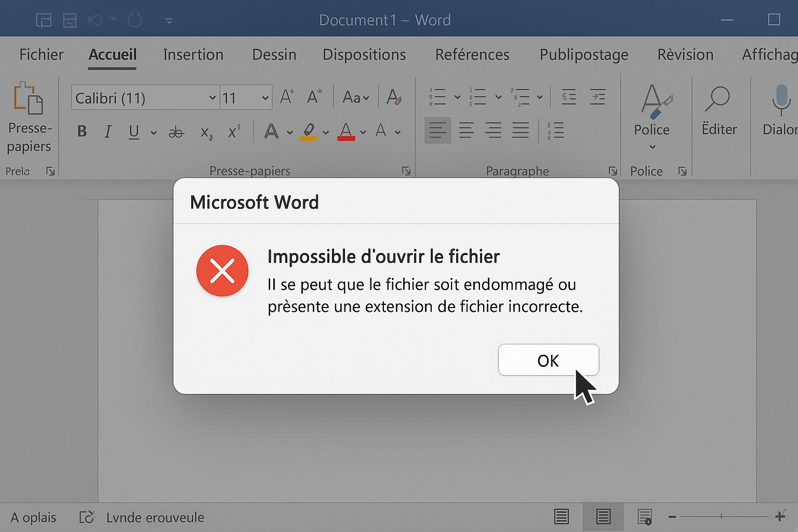Click the decrease indent icon

pyautogui.click(x=569, y=97)
